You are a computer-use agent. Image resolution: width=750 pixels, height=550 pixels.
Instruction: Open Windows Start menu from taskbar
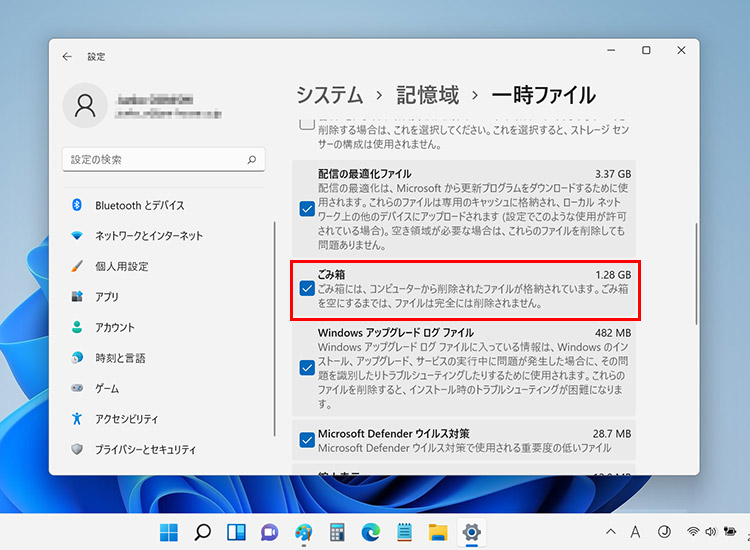[x=170, y=532]
